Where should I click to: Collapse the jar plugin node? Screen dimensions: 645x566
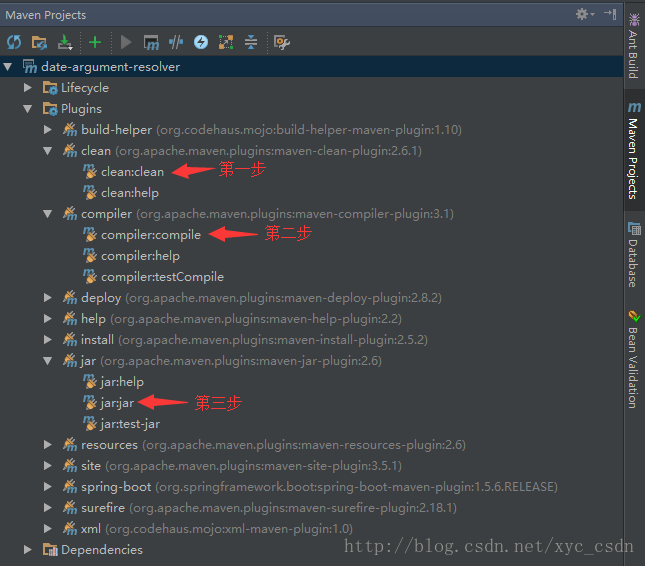(x=48, y=361)
